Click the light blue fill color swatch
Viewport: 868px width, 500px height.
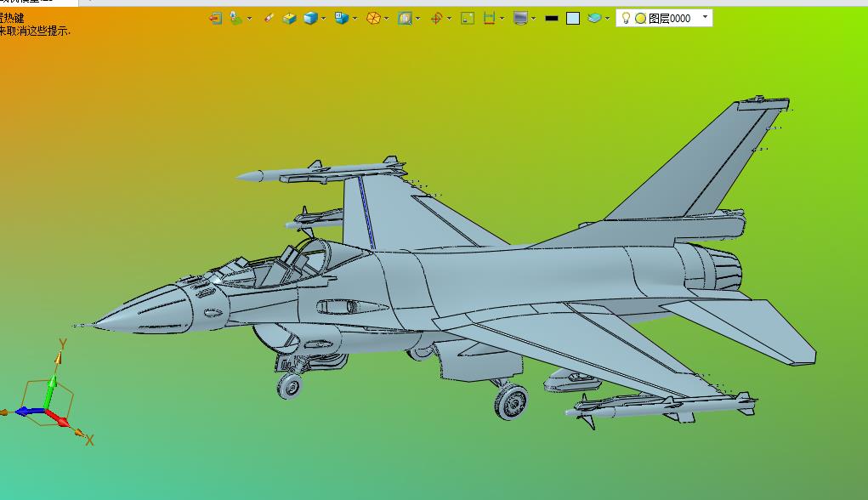[573, 18]
